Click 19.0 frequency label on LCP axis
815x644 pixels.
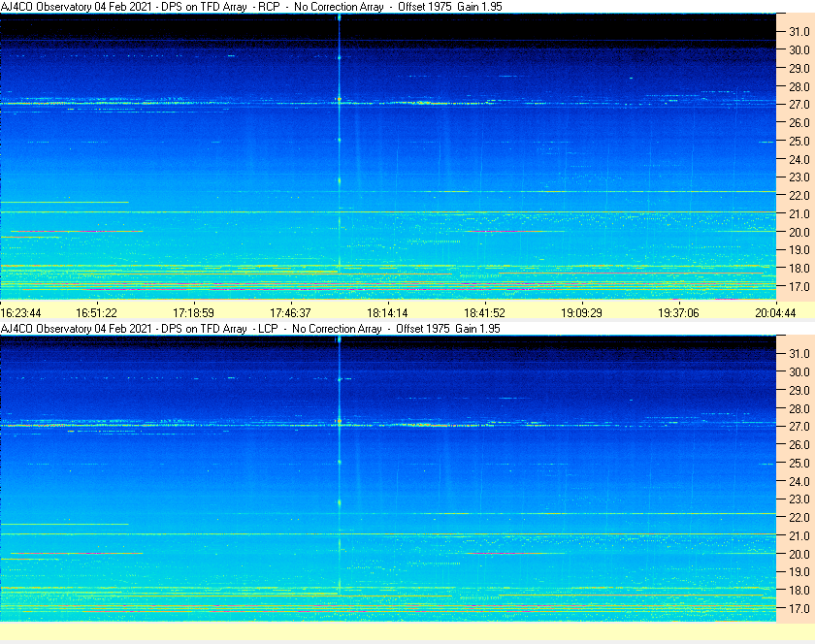799,572
